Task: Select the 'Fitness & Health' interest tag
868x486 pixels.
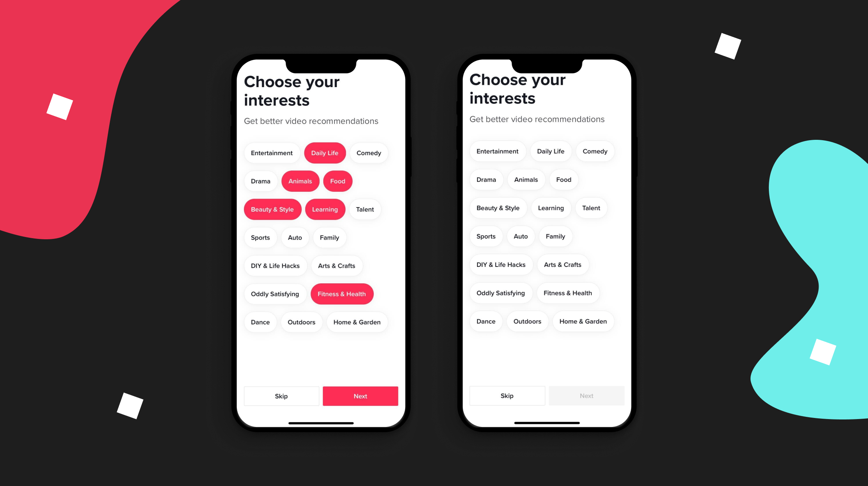Action: (x=342, y=293)
